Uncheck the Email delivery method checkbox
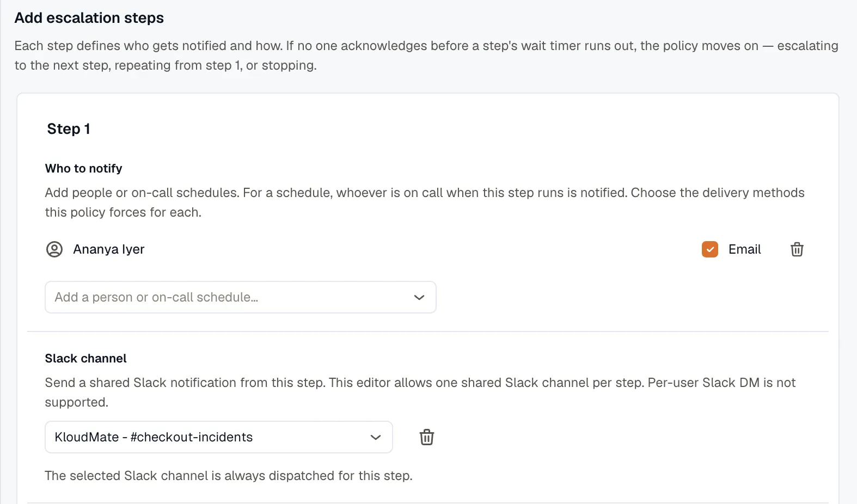The width and height of the screenshot is (857, 504). coord(710,249)
